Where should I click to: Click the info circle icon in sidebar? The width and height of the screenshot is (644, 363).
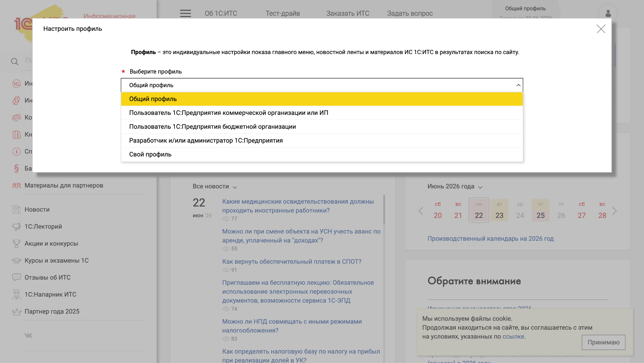click(x=16, y=151)
